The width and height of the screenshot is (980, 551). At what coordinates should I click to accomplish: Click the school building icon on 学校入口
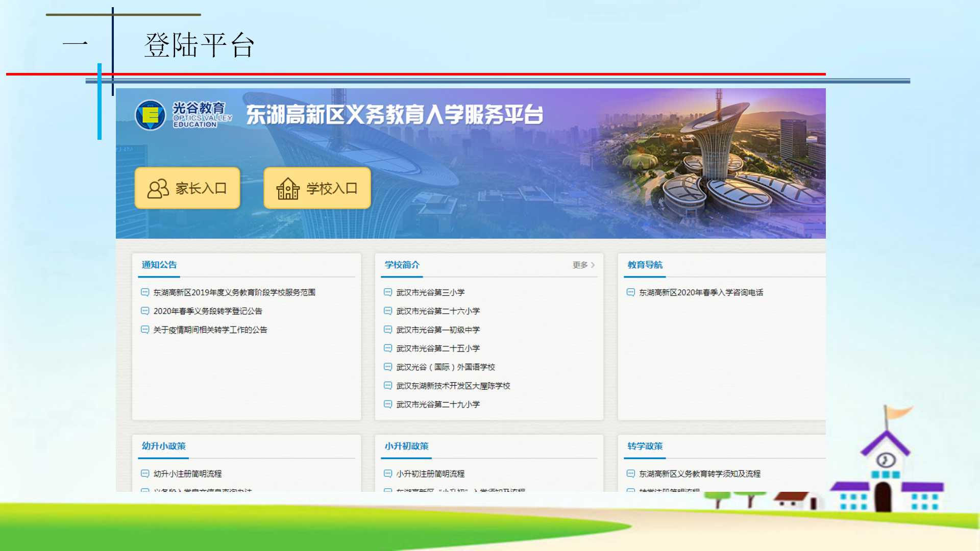288,189
